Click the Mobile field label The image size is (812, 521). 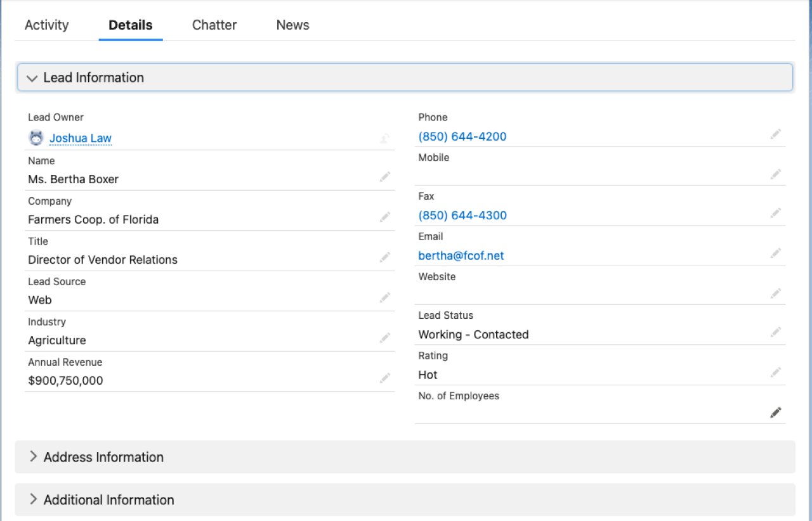tap(434, 158)
